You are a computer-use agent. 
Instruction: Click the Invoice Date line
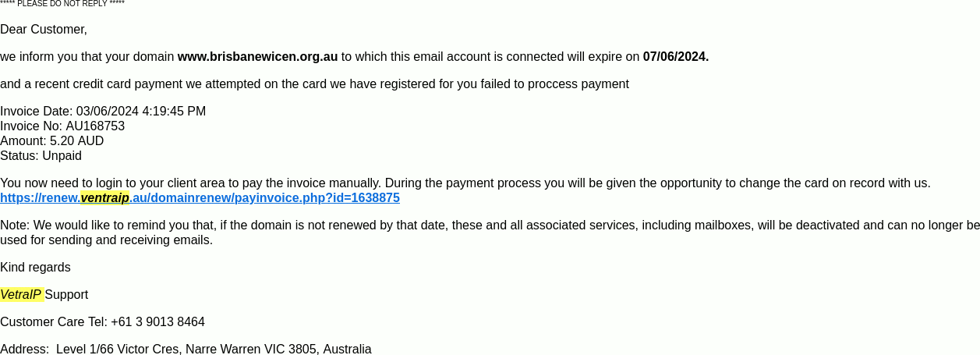(x=103, y=112)
